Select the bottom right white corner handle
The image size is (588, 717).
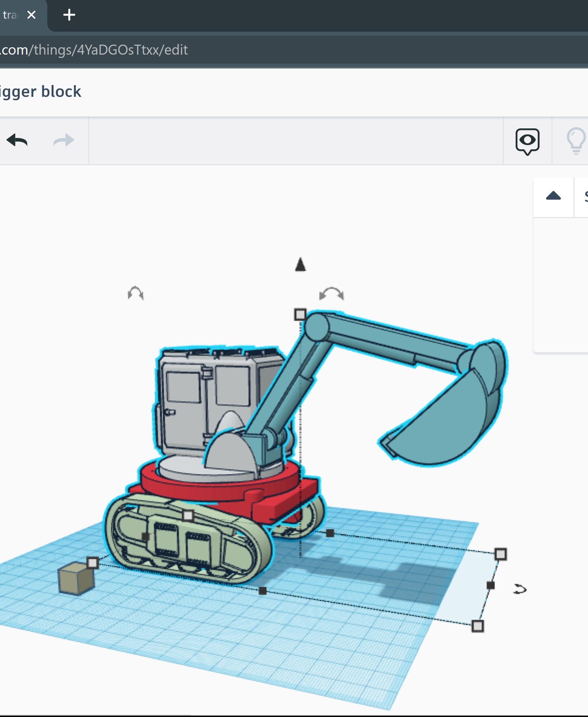click(478, 626)
